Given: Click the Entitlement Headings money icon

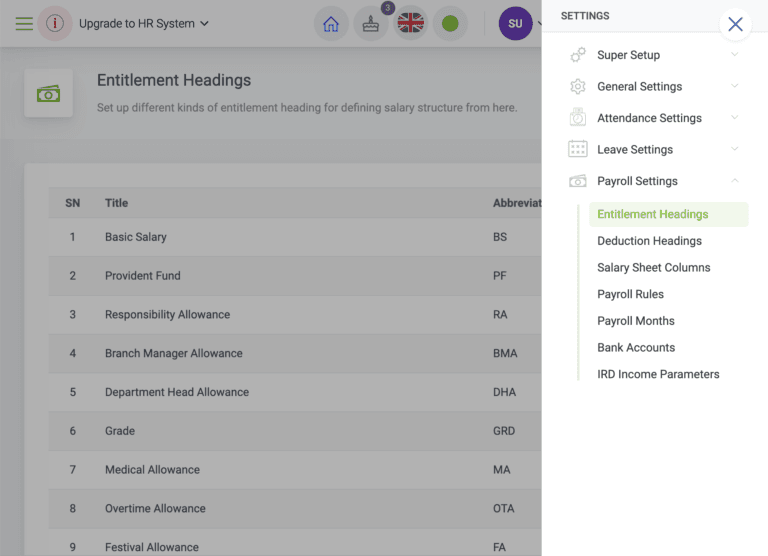Looking at the screenshot, I should pos(48,93).
